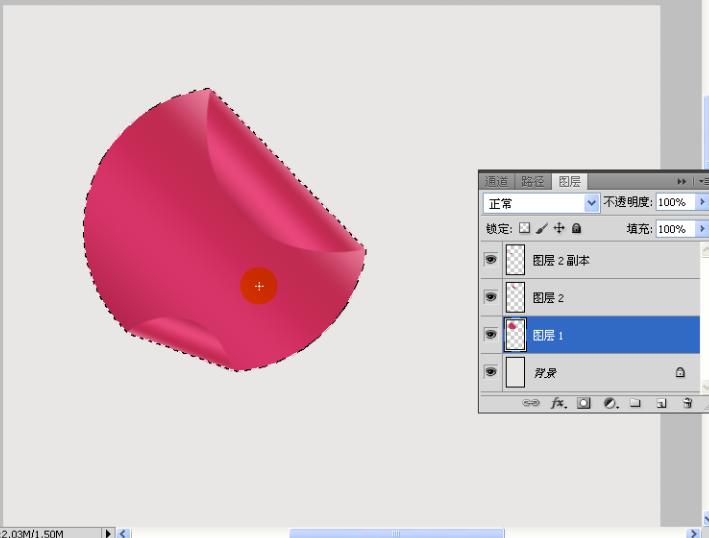Screen dimensions: 709x538
Task: Click the 图层 2 layer thumbnail
Action: pyautogui.click(x=515, y=297)
